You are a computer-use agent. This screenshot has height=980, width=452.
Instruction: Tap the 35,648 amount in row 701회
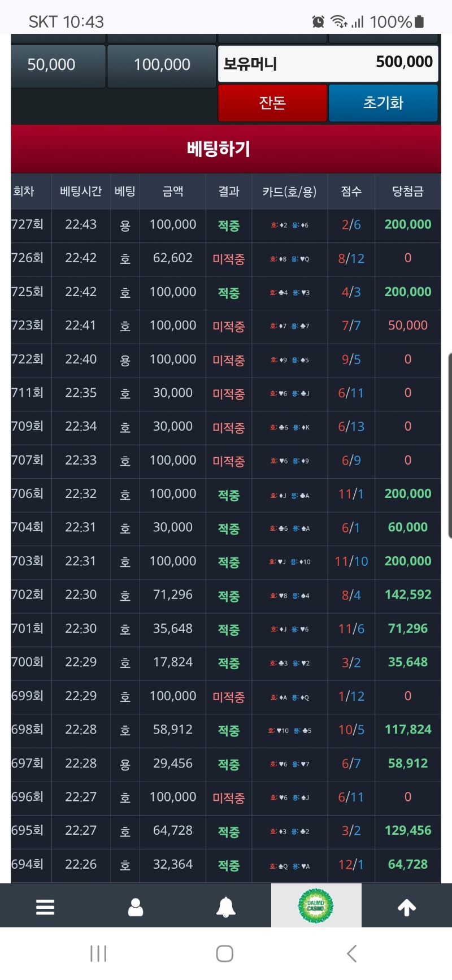[173, 628]
